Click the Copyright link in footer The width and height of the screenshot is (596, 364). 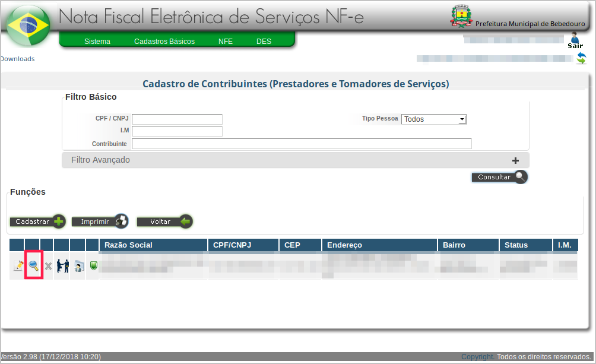[478, 357]
